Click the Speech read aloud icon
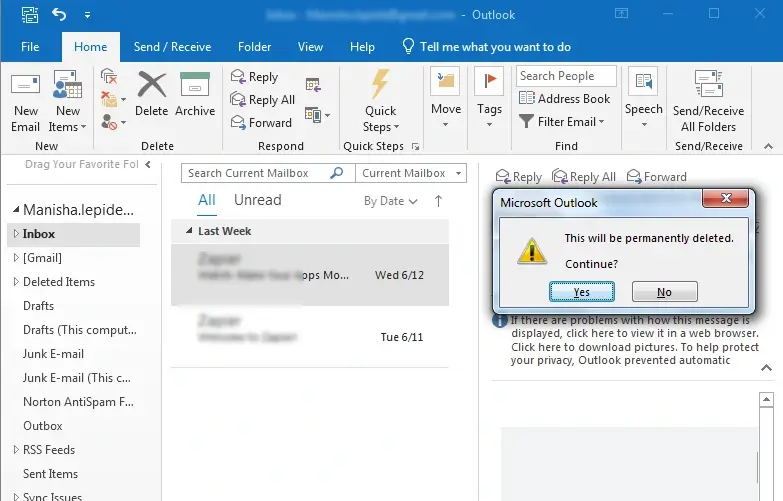 pos(643,84)
